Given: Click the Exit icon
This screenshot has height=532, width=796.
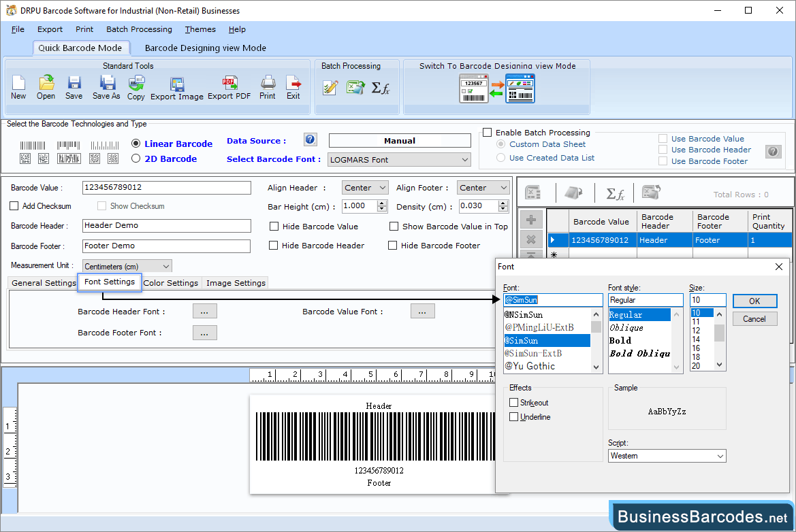Looking at the screenshot, I should pos(293,83).
